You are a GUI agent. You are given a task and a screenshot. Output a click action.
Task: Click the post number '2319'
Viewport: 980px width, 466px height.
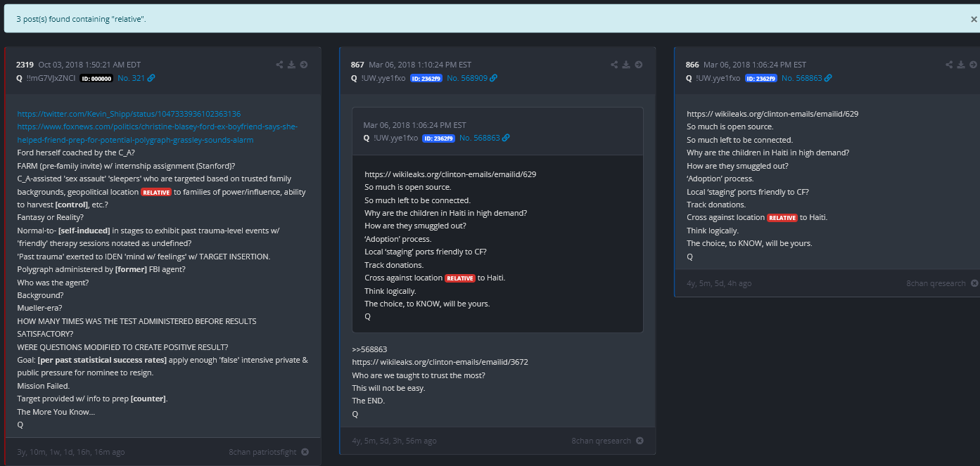point(25,65)
